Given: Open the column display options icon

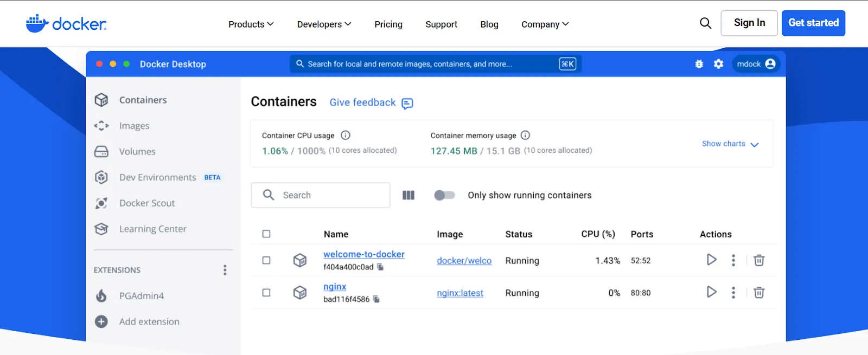Looking at the screenshot, I should click(x=409, y=195).
